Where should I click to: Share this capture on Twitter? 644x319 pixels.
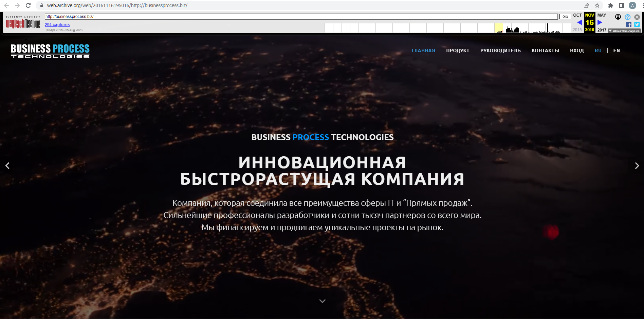[637, 24]
